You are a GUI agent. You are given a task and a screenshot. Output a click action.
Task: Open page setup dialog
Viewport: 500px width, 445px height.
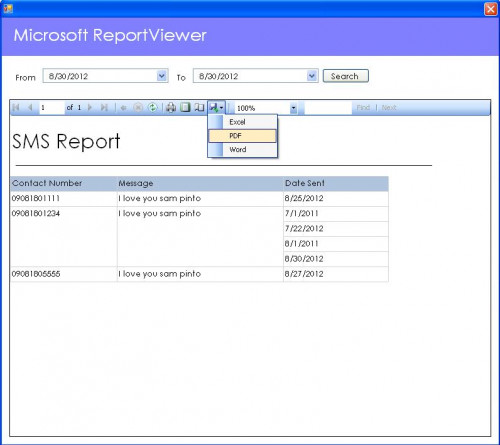(199, 107)
